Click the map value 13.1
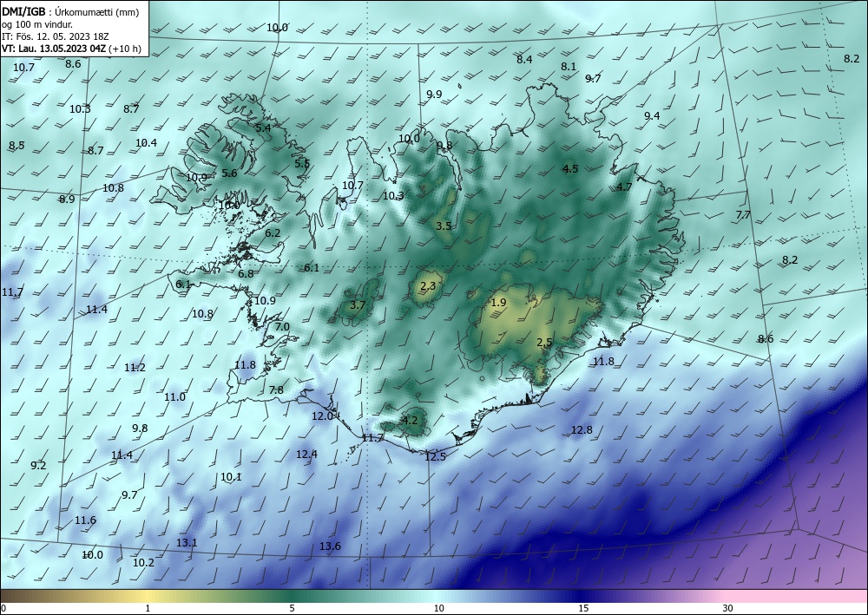The image size is (868, 615). click(x=187, y=542)
